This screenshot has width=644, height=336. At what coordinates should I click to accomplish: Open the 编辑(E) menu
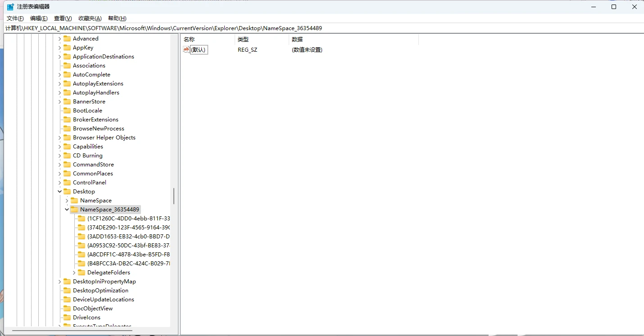[39, 18]
